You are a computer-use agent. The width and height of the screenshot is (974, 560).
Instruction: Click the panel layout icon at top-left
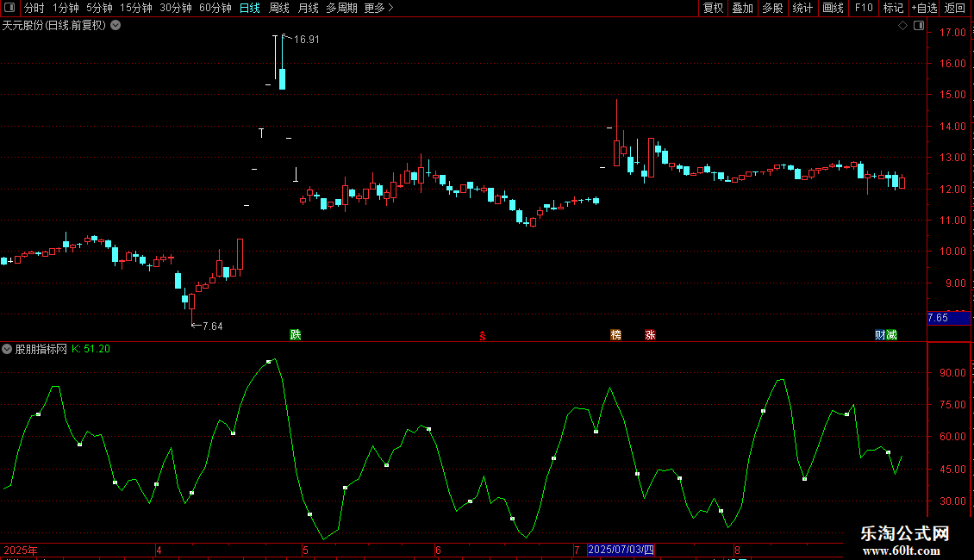9,8
